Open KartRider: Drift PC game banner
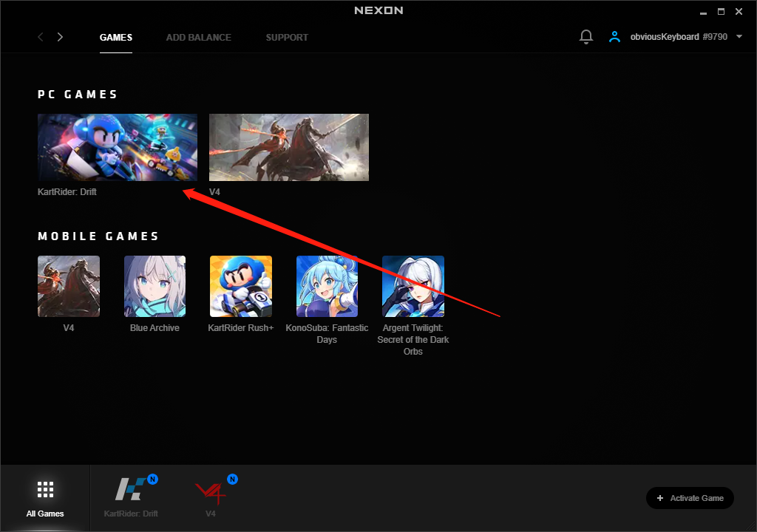 point(118,147)
